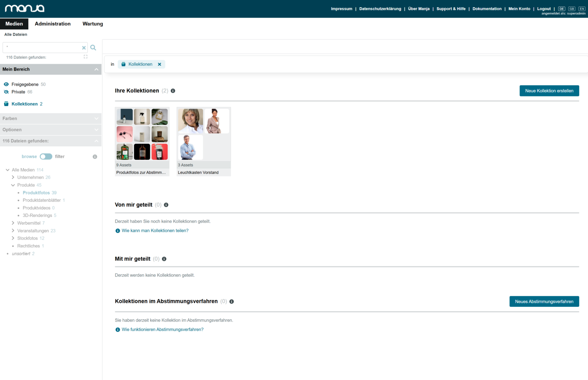Image resolution: width=588 pixels, height=380 pixels.
Task: Click the info icon beside Mit mir geteilt
Action: pyautogui.click(x=164, y=259)
